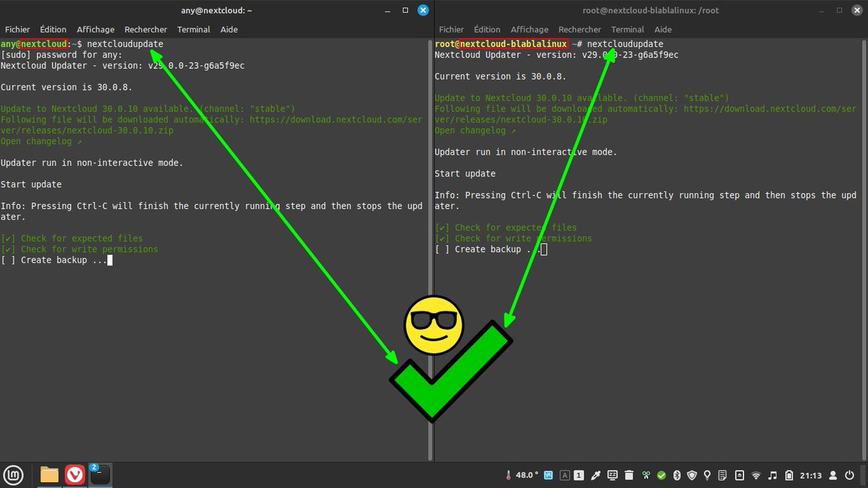Viewport: 868px width, 488px height.
Task: Open the Linux Mint start menu
Action: (x=14, y=475)
